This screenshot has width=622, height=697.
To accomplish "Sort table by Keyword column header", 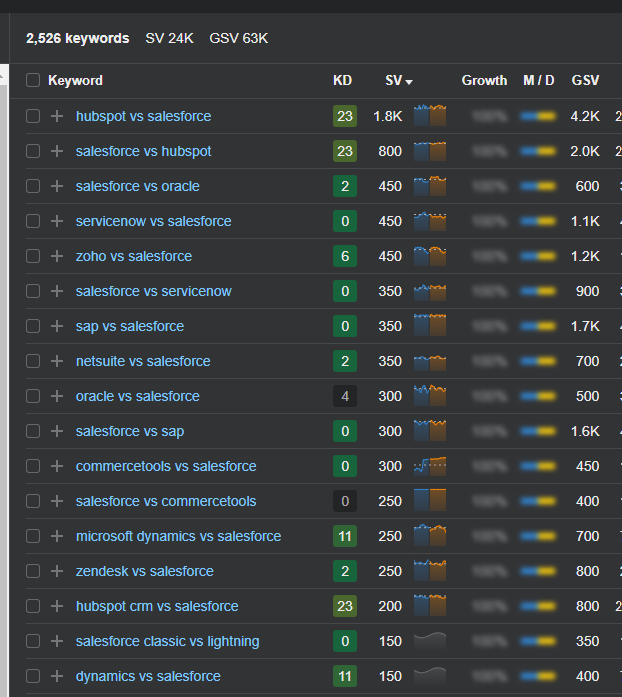I will (x=76, y=80).
